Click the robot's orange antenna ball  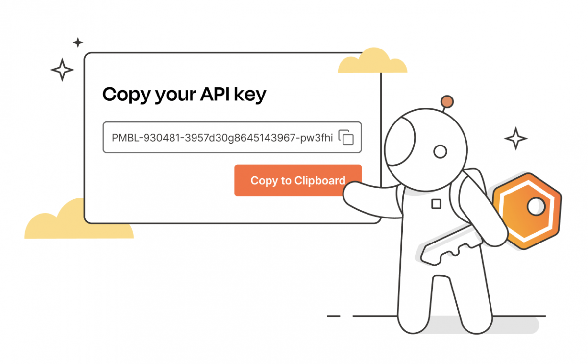click(447, 101)
